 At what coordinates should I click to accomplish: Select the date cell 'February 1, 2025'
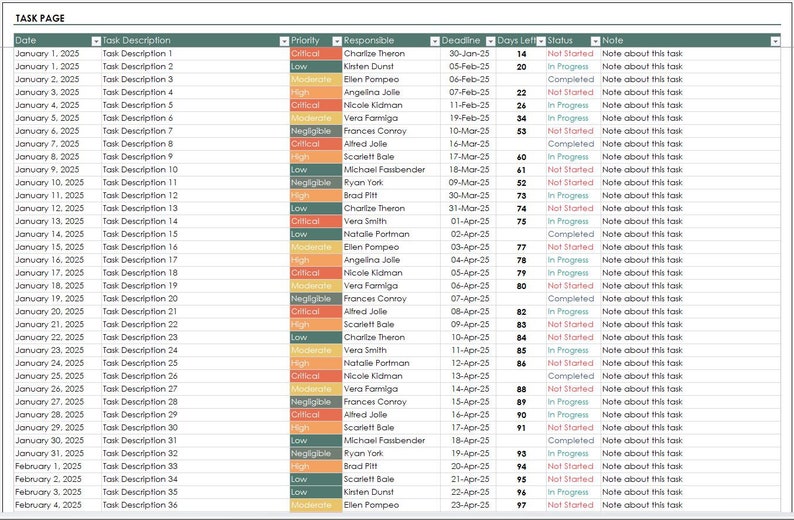58,466
